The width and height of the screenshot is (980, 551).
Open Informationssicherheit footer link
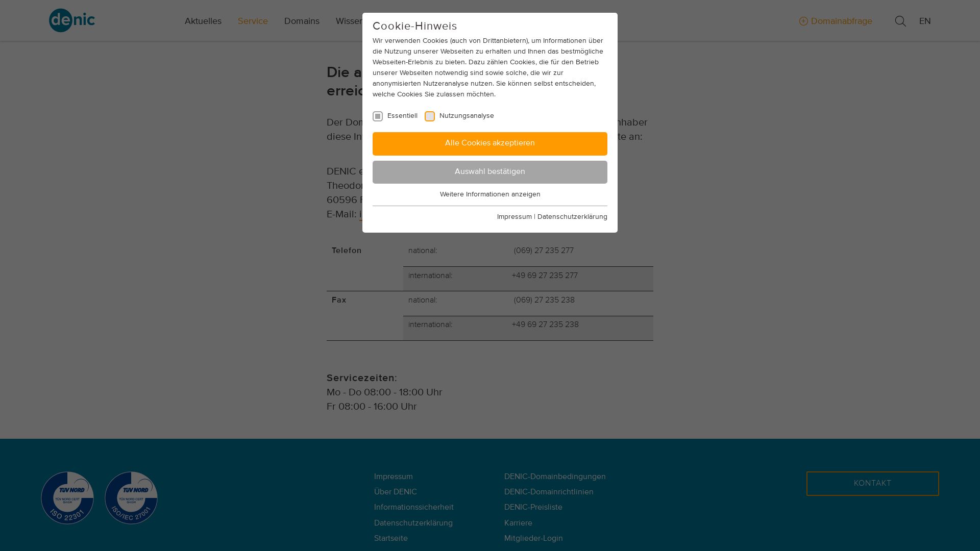(x=414, y=507)
